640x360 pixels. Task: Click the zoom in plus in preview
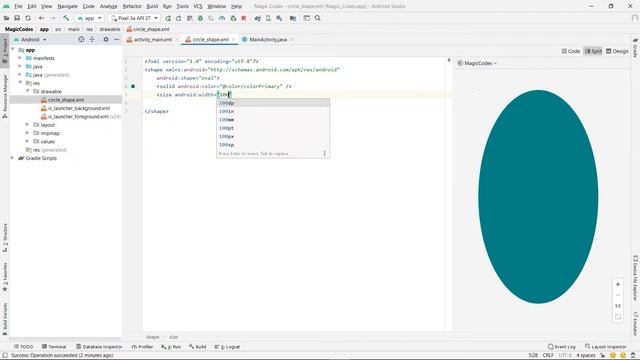point(618,284)
